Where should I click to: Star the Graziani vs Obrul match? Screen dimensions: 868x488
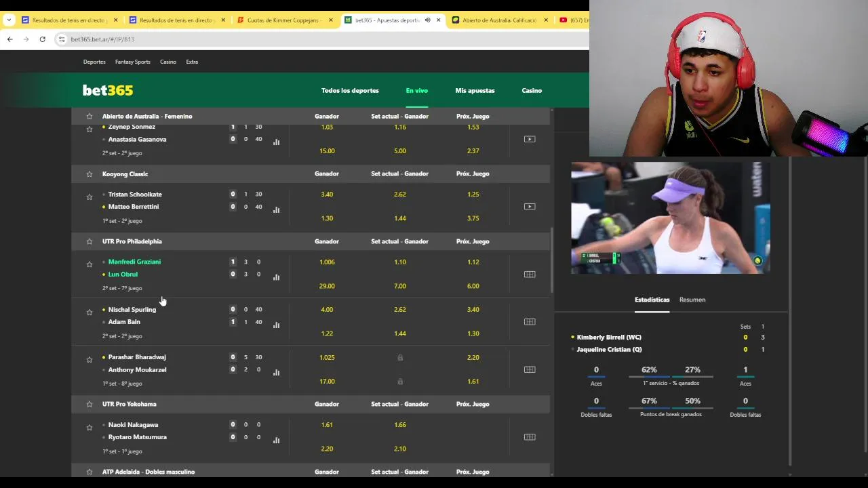click(89, 264)
